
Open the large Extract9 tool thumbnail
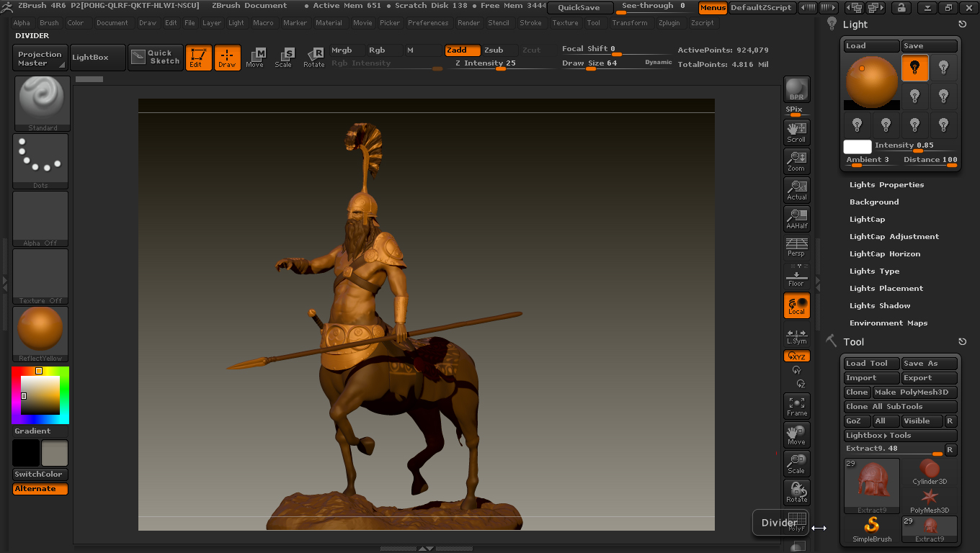point(872,486)
